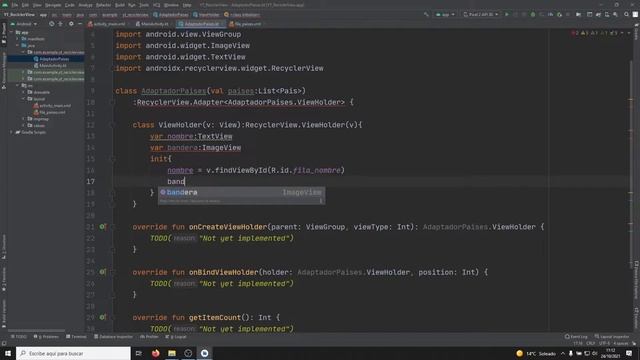Open the Run menu

click(131, 5)
